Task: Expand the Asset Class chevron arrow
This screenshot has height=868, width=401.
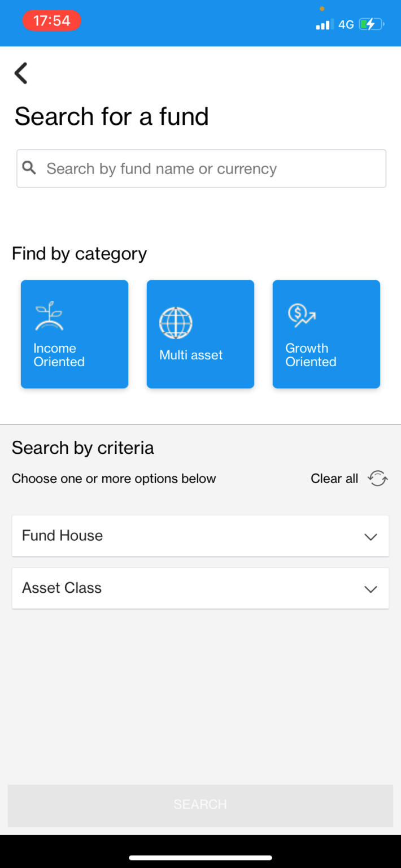Action: click(371, 589)
